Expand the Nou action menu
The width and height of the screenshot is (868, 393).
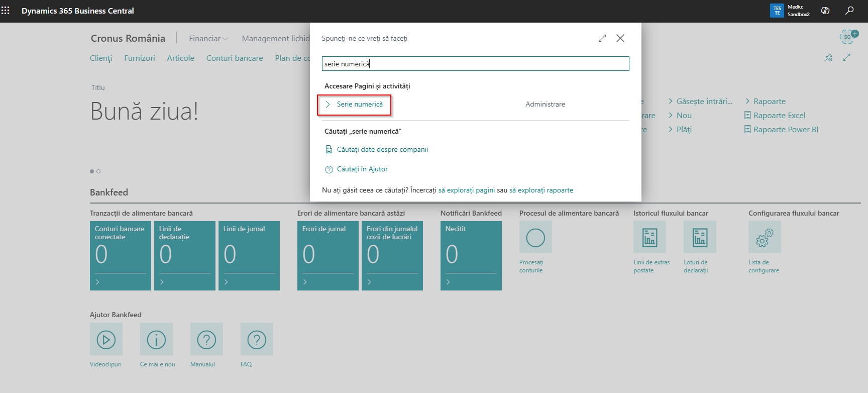coord(680,116)
